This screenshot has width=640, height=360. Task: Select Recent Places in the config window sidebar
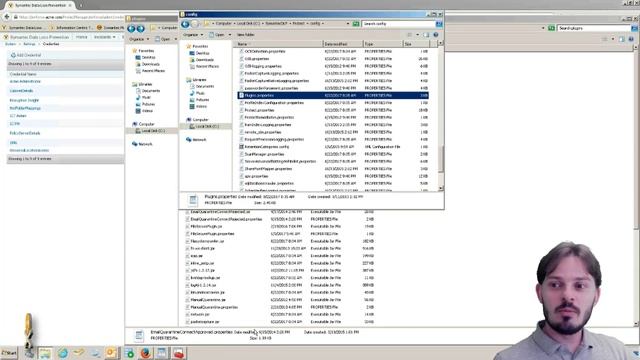207,66
